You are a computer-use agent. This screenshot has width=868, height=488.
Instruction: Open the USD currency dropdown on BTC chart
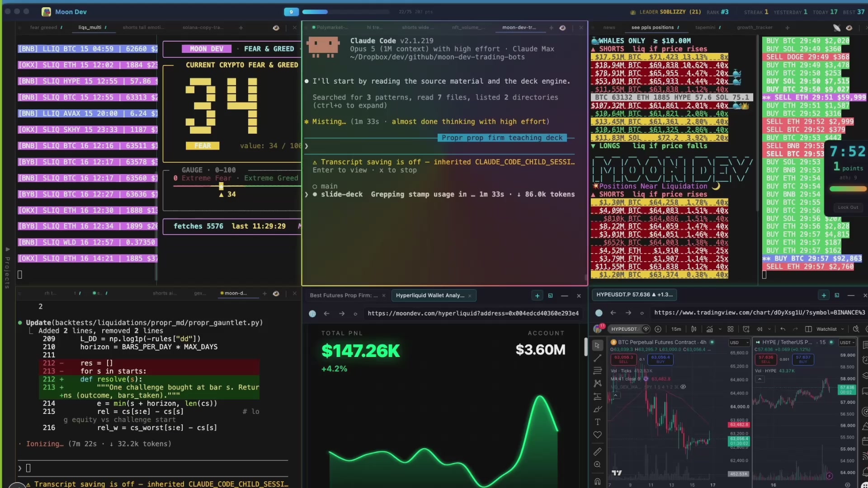pos(739,343)
